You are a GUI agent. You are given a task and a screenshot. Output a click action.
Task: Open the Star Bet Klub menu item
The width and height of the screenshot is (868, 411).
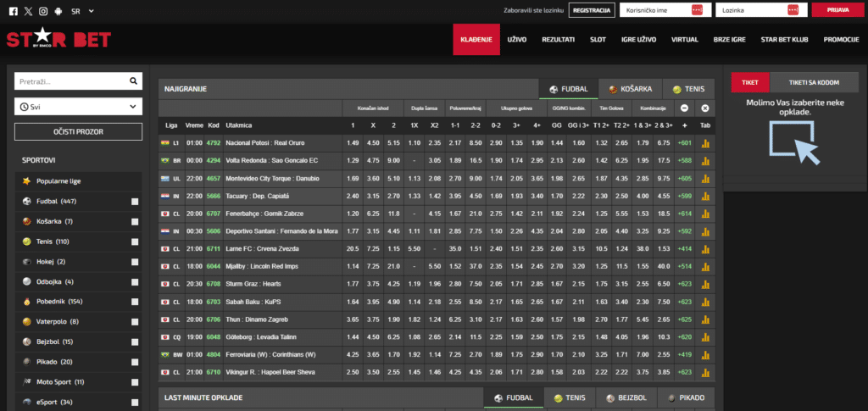(784, 40)
